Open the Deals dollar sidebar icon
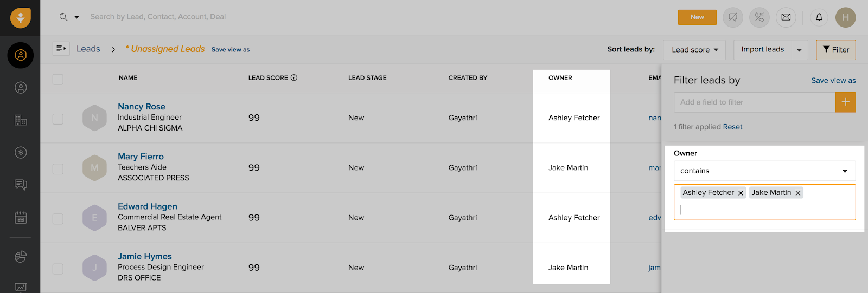 tap(21, 153)
